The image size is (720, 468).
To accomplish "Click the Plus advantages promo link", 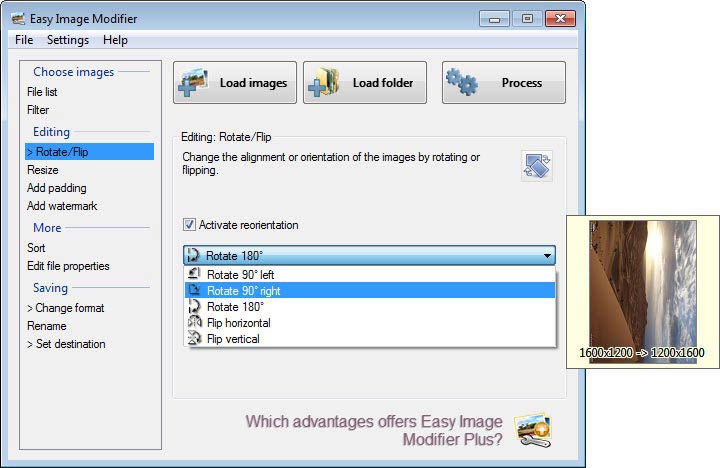I will coord(375,430).
